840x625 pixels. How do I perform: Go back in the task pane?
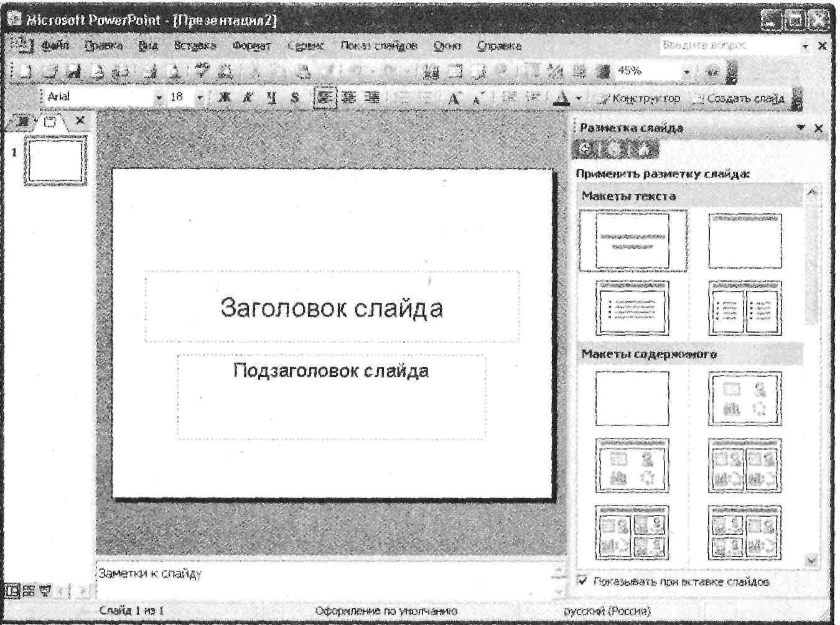585,149
